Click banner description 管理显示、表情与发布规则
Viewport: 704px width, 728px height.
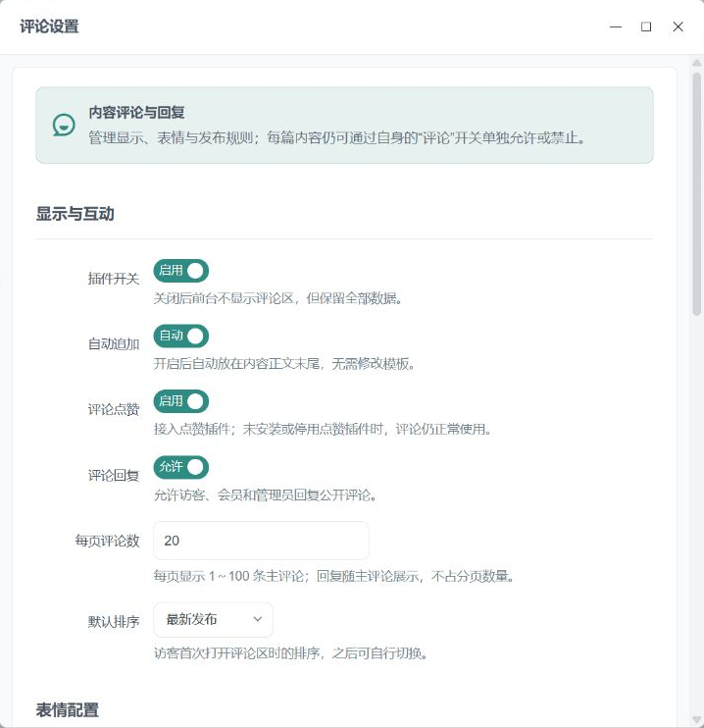[171, 138]
